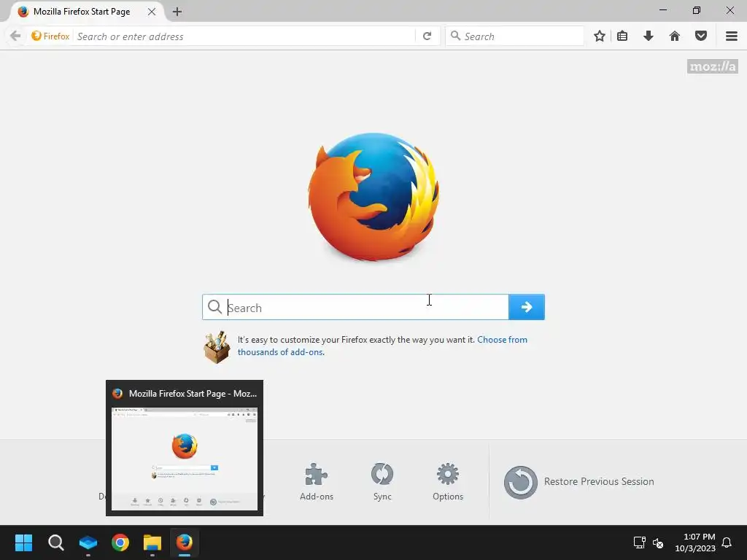Viewport: 747px width, 560px height.
Task: Close the Mozilla Firefox Start Page tab
Action: point(152,12)
